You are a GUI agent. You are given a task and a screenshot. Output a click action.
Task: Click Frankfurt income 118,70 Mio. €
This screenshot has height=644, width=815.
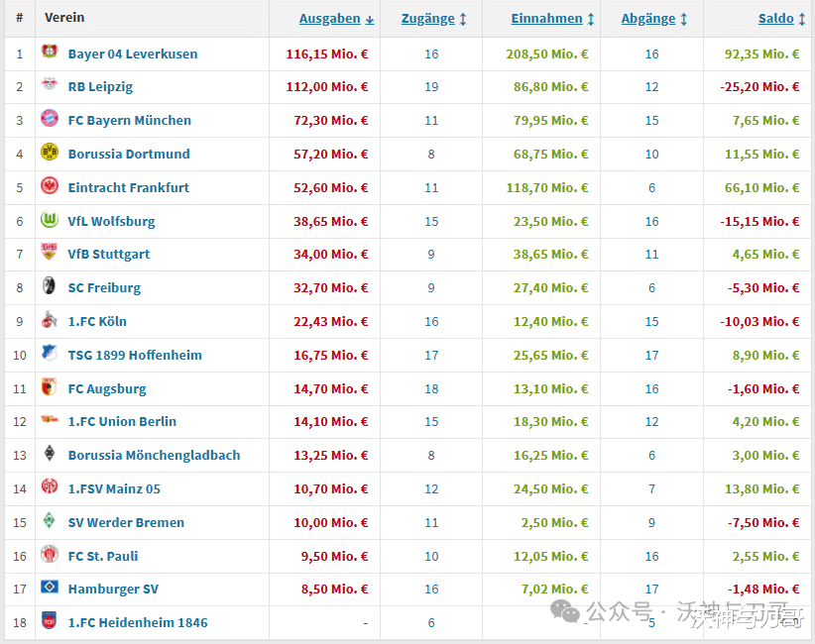click(x=546, y=188)
